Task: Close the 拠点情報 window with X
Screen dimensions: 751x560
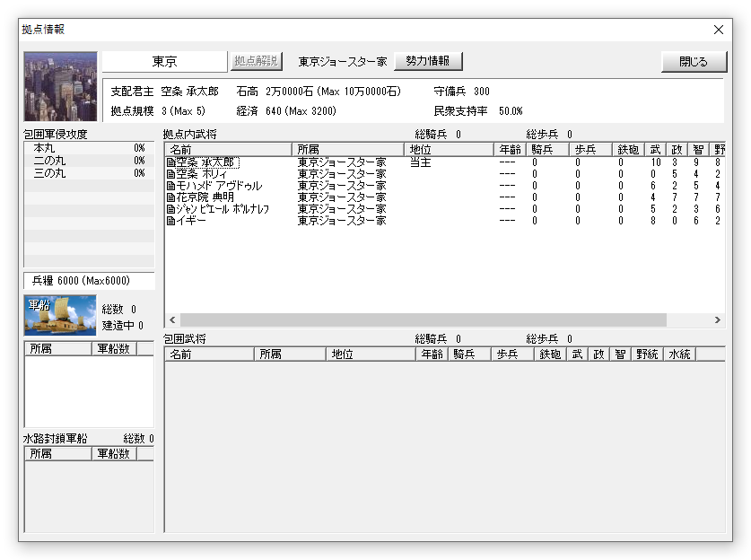Action: (x=718, y=30)
